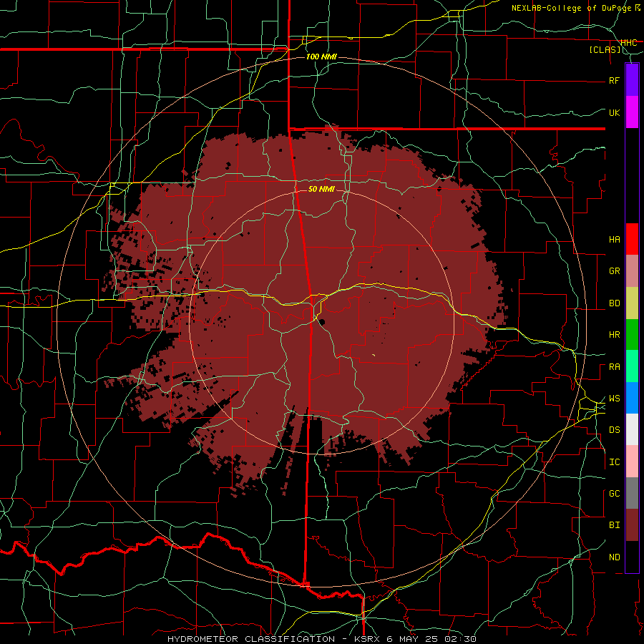This screenshot has height=644, width=644.
Task: Click the ND black legend swatch
Action: (x=632, y=557)
